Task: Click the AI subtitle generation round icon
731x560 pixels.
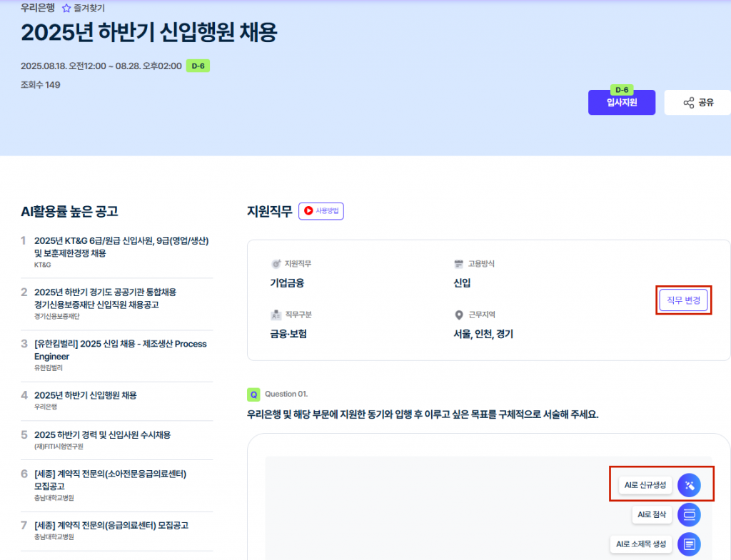Action: point(689,544)
